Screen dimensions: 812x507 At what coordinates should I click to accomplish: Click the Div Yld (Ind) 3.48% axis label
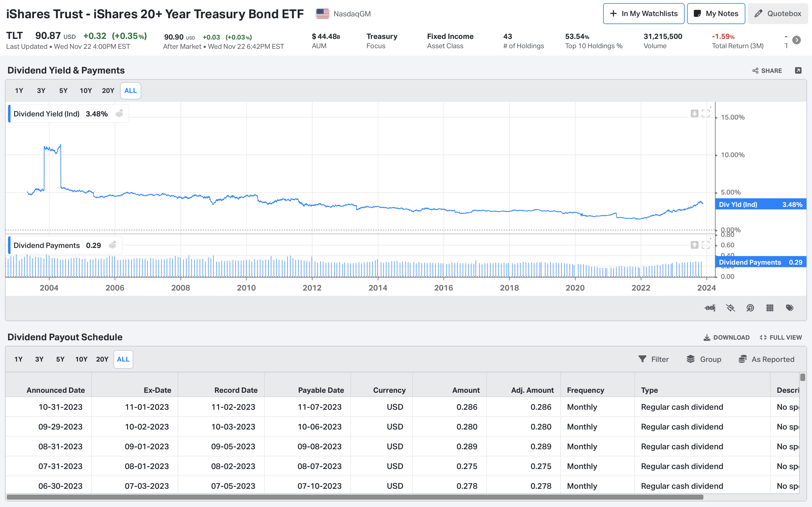tap(760, 204)
